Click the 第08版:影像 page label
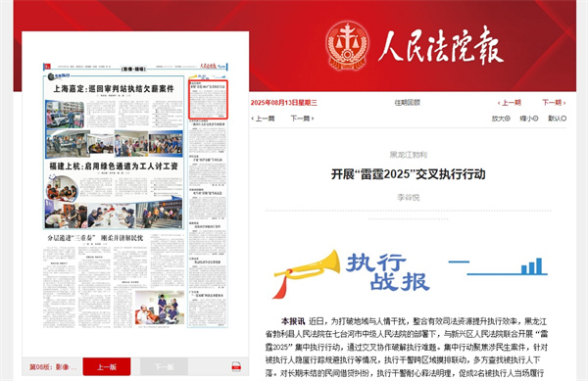Screen dimensions: 588x381 53,367
